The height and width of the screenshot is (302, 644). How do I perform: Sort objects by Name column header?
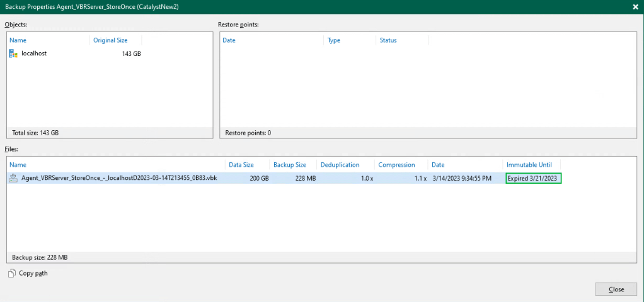(x=18, y=40)
